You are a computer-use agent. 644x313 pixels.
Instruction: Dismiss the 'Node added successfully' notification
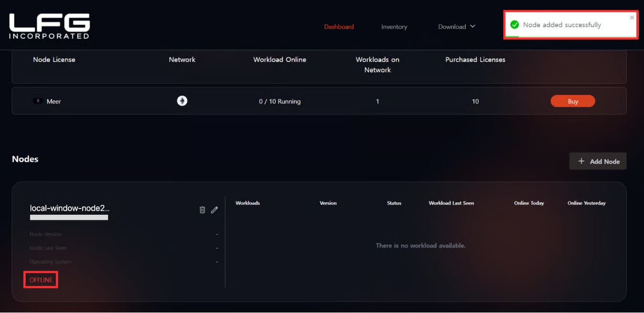click(x=632, y=18)
